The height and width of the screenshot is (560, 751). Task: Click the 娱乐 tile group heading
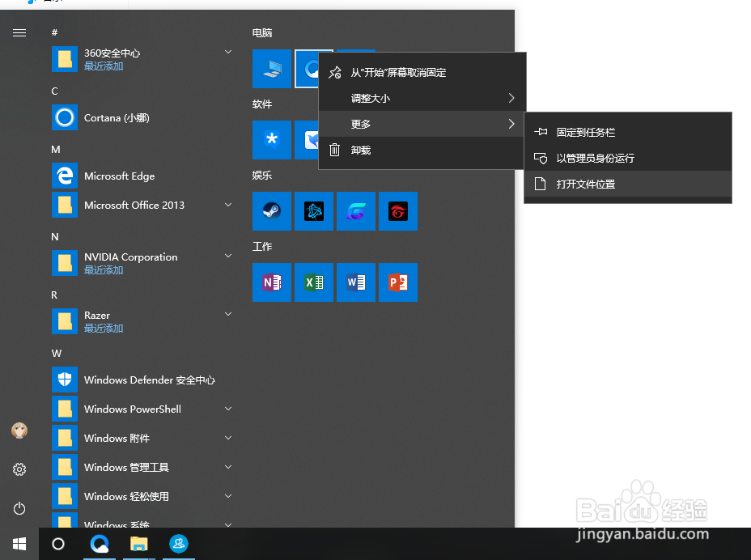tap(262, 176)
